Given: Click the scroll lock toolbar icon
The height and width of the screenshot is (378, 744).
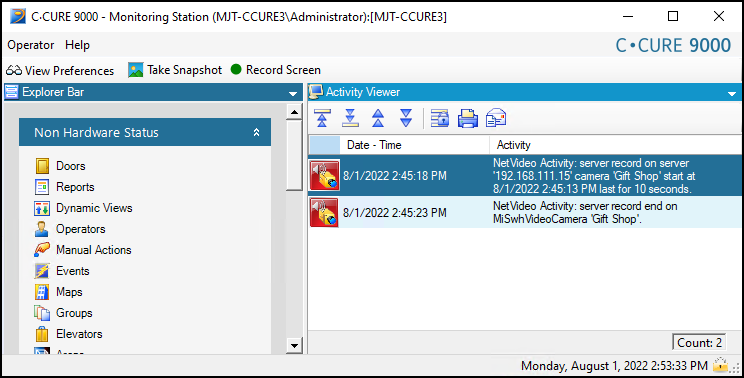Looking at the screenshot, I should coord(440,118).
